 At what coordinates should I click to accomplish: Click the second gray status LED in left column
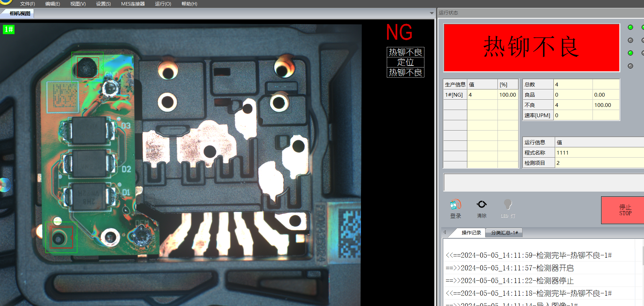tap(630, 40)
